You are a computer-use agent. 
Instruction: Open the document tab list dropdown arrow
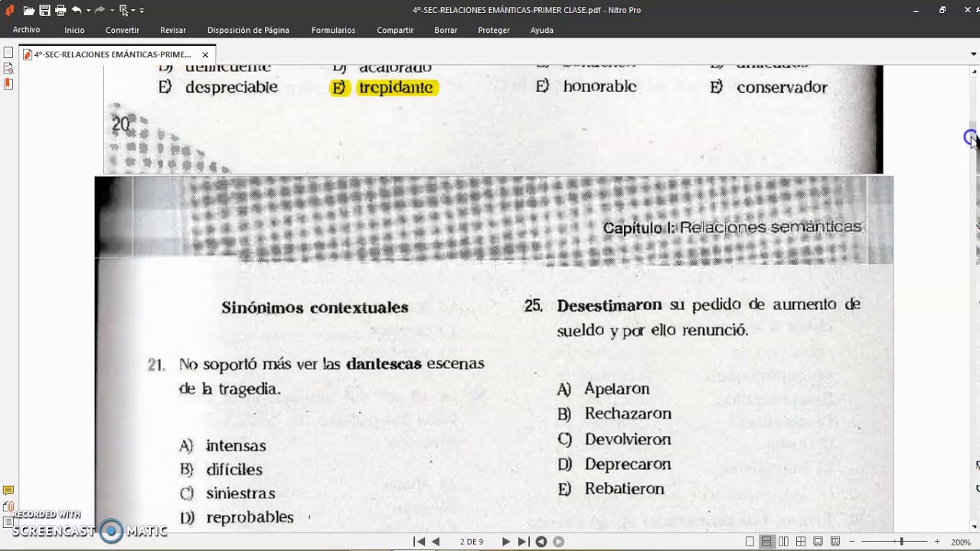coord(974,54)
